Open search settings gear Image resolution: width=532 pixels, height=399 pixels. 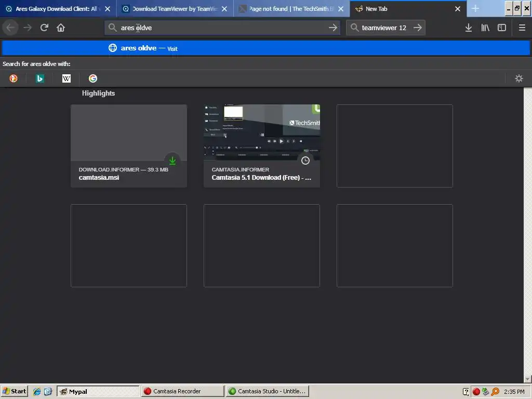coord(519,79)
